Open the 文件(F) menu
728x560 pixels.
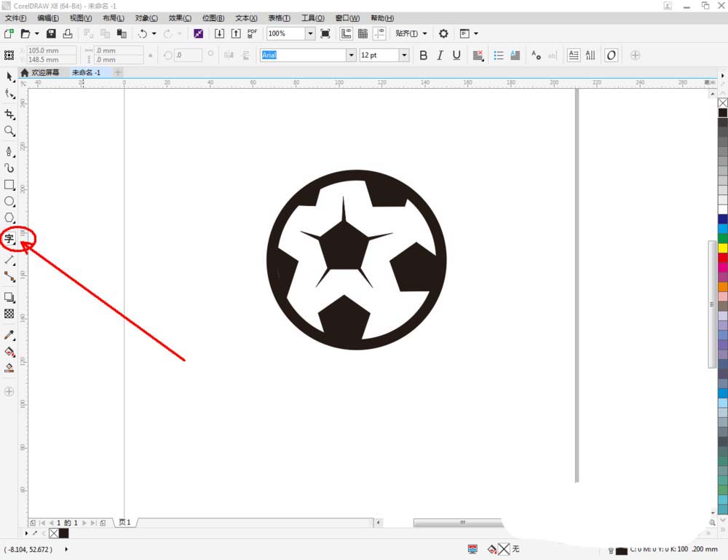click(15, 18)
